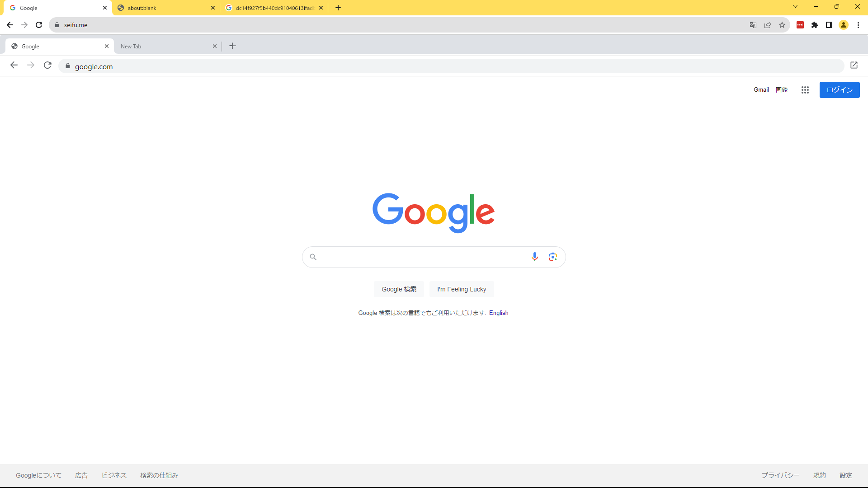This screenshot has height=488, width=868.
Task: Open the Chrome three-dot menu
Action: coord(858,25)
